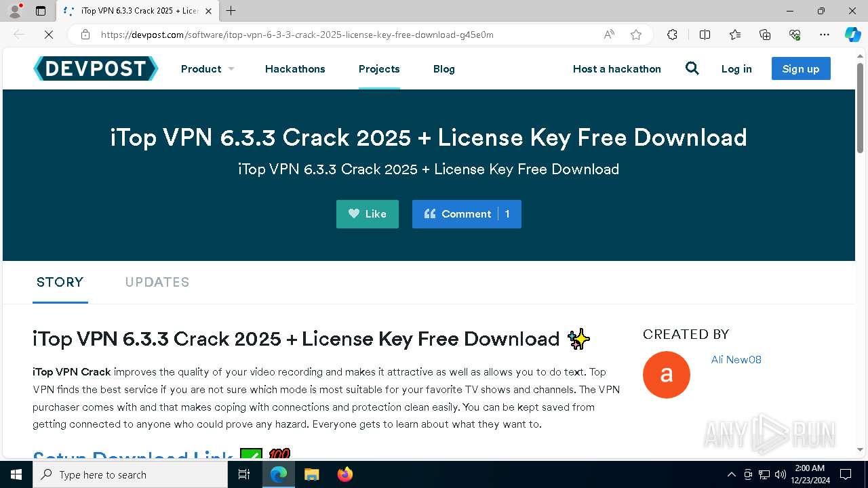Viewport: 868px width, 488px height.
Task: Click the Sign up button
Action: 801,68
